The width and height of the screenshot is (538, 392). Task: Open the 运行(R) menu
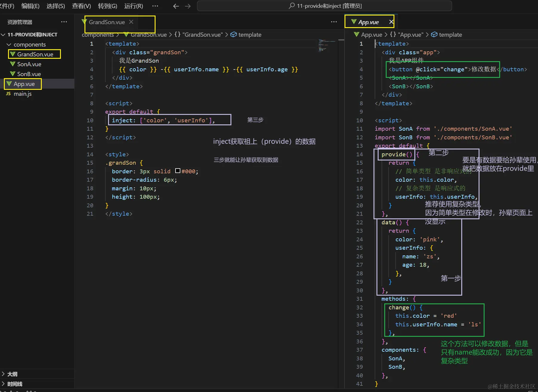(x=134, y=6)
